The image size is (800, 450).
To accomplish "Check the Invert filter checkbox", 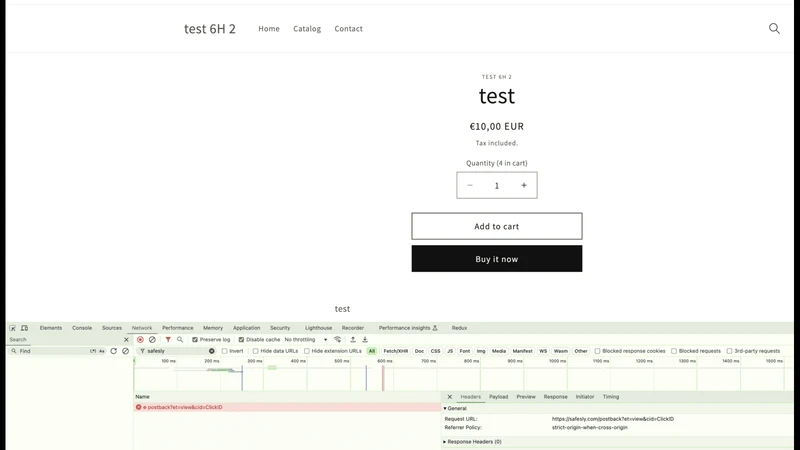I will coord(224,351).
